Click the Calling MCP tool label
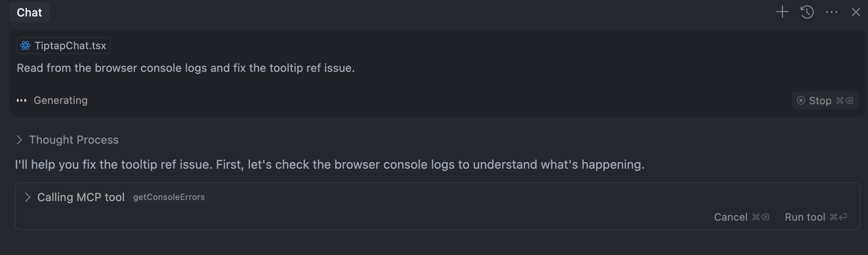The width and height of the screenshot is (868, 255). (x=81, y=197)
